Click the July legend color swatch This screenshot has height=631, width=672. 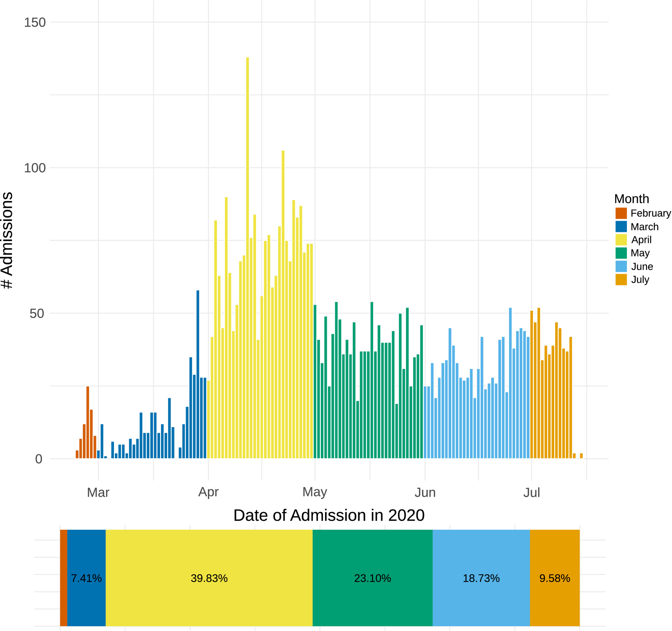621,280
